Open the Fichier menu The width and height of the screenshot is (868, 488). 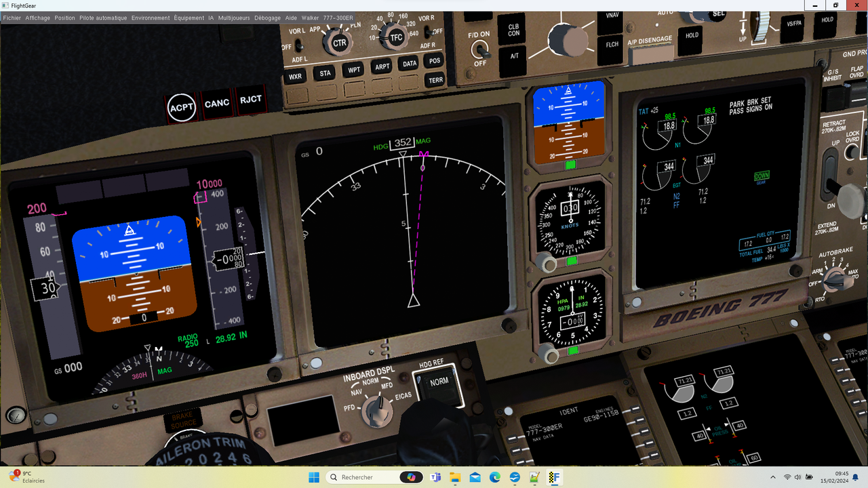(12, 18)
